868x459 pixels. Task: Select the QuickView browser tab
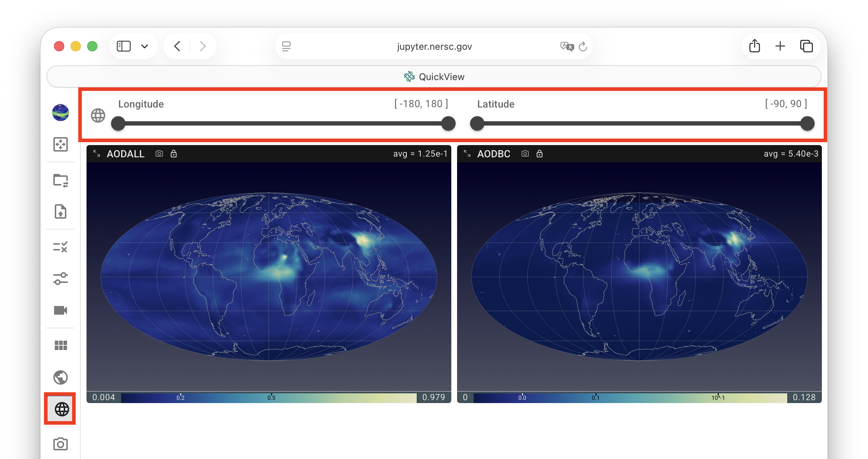(x=434, y=76)
